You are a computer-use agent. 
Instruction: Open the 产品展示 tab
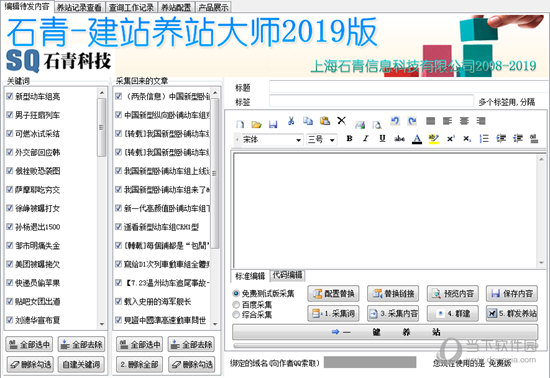[x=213, y=7]
